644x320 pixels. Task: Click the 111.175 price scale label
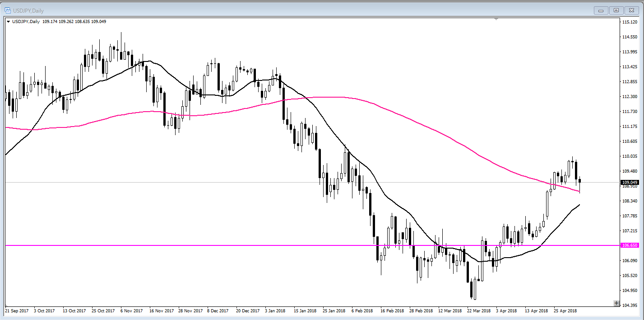(629, 126)
